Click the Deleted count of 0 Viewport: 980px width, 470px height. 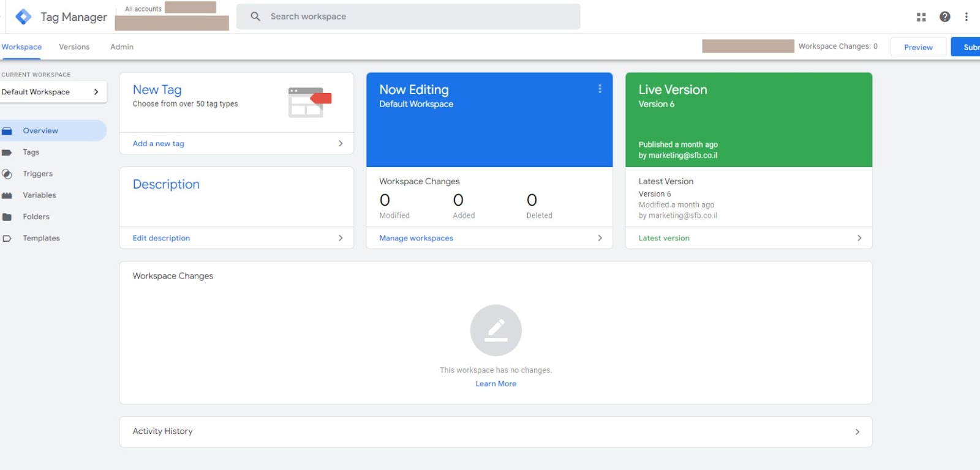[x=532, y=200]
